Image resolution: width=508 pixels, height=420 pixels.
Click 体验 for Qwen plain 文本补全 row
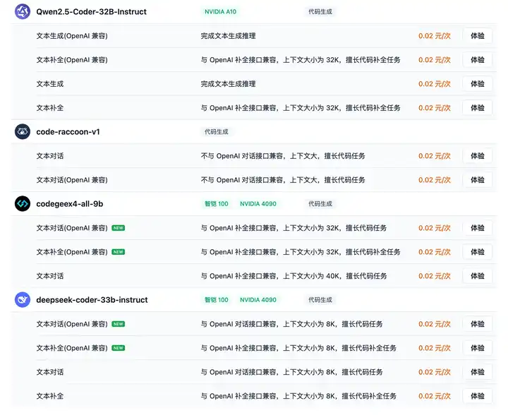click(x=478, y=107)
